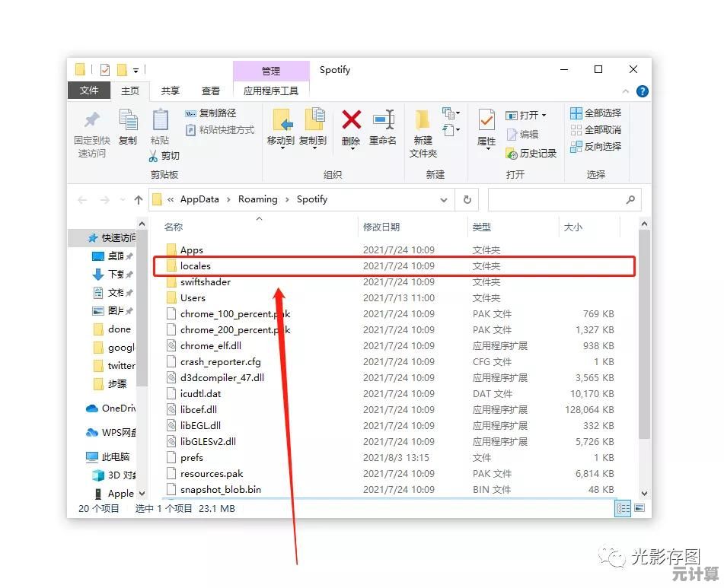The height and width of the screenshot is (588, 724).
Task: Open This PC (此电脑) in the navigation pane
Action: [x=108, y=457]
